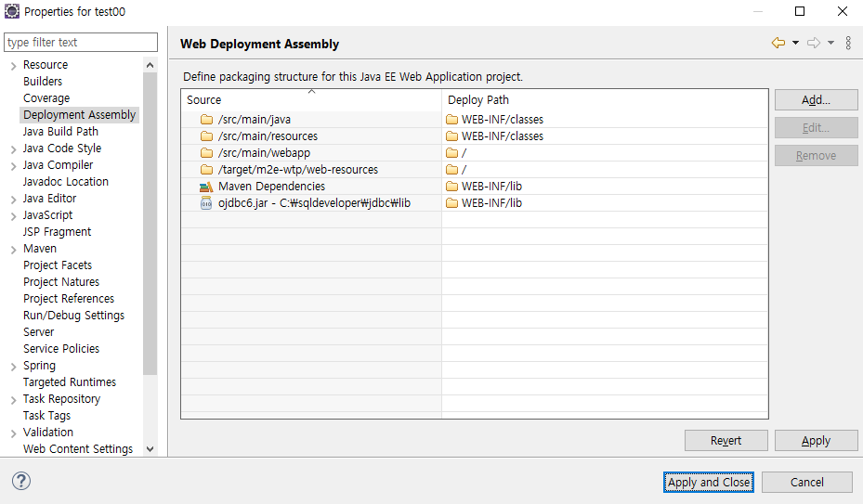Select the ojdbc6.jar file icon
The image size is (863, 504).
pyautogui.click(x=206, y=203)
